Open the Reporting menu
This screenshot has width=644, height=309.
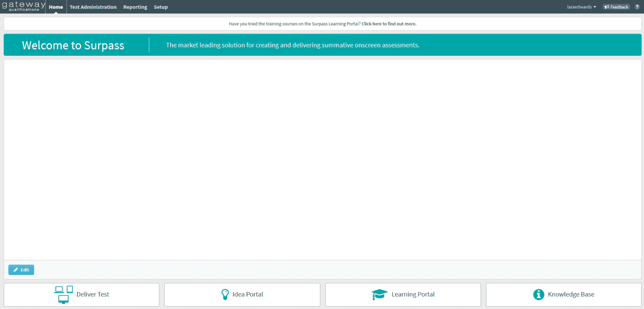click(135, 7)
